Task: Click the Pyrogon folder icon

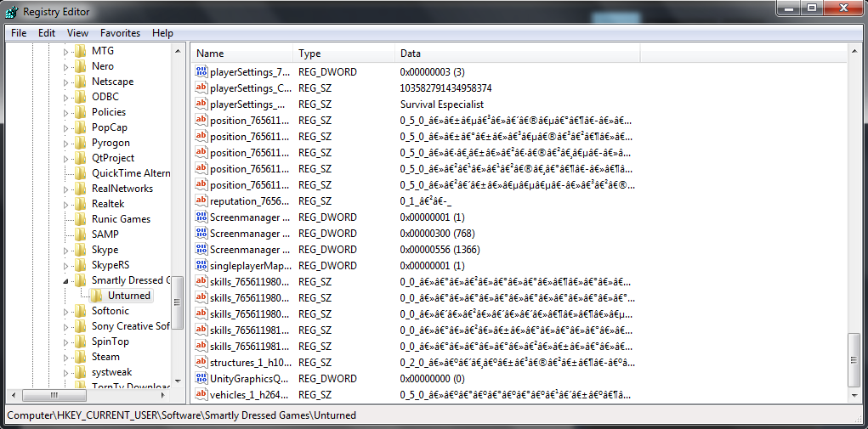Action: pyautogui.click(x=80, y=143)
